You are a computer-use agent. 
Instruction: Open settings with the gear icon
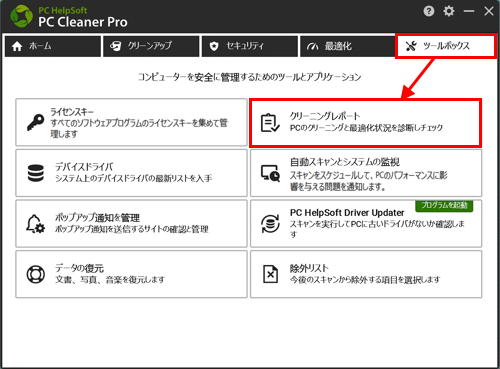[449, 11]
